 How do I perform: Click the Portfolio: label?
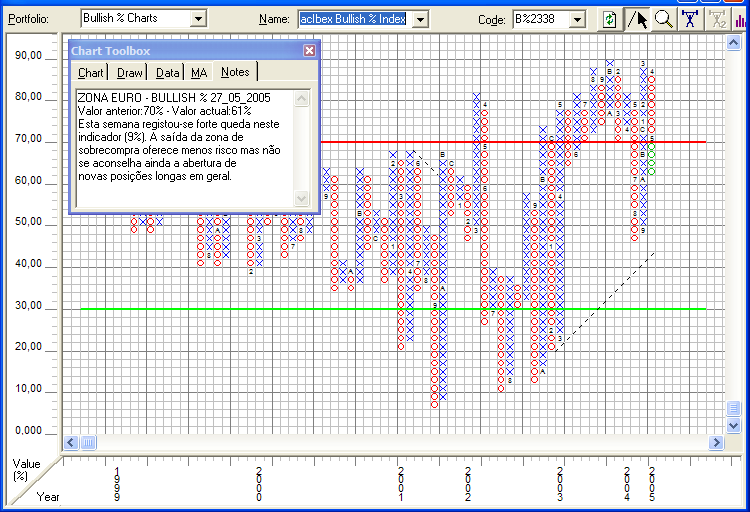pyautogui.click(x=28, y=20)
